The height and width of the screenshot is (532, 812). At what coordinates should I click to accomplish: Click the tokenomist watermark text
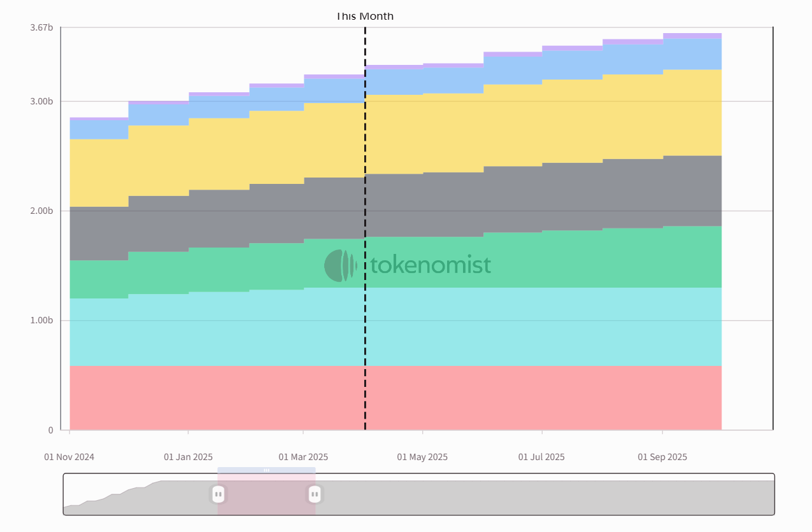click(x=431, y=265)
